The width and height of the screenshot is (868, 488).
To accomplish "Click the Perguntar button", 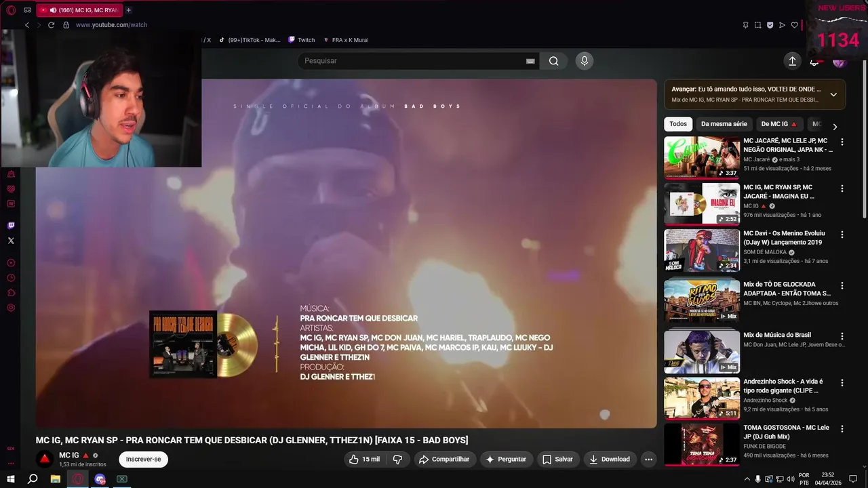I will click(x=506, y=460).
